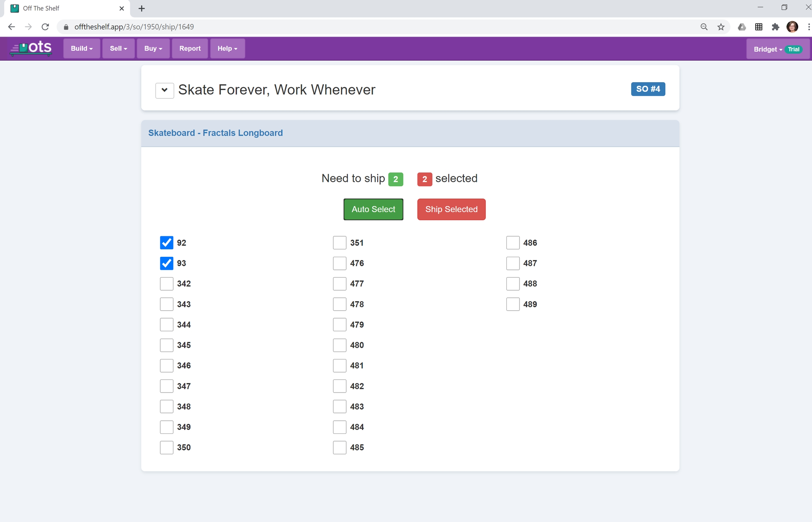
Task: Go to the Report page
Action: (x=190, y=48)
